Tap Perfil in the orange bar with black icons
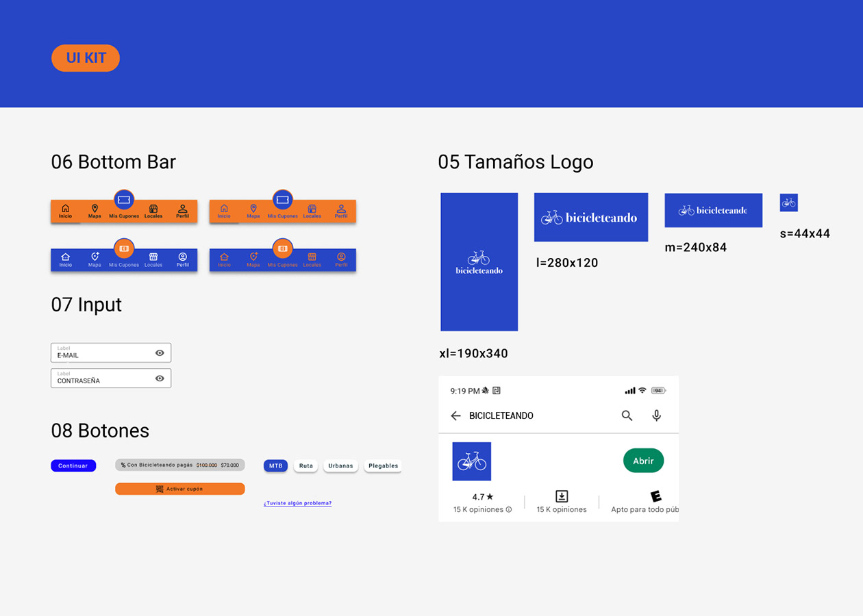 pyautogui.click(x=182, y=211)
